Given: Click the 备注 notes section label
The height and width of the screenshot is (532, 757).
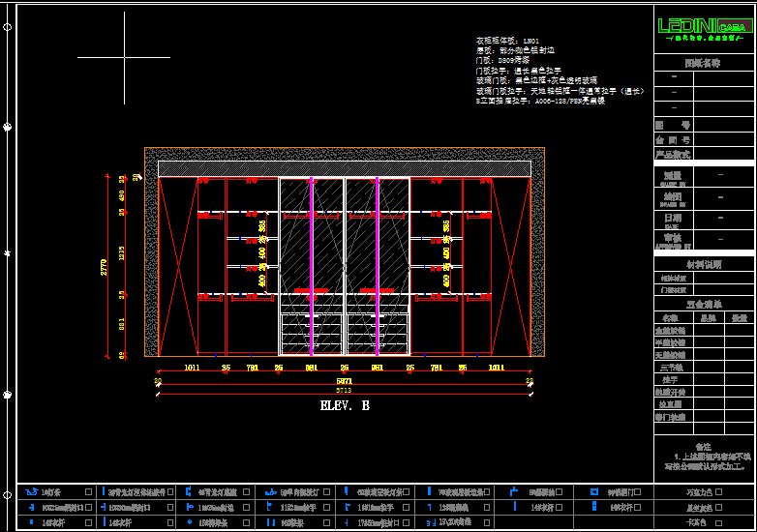Looking at the screenshot, I should [x=703, y=446].
